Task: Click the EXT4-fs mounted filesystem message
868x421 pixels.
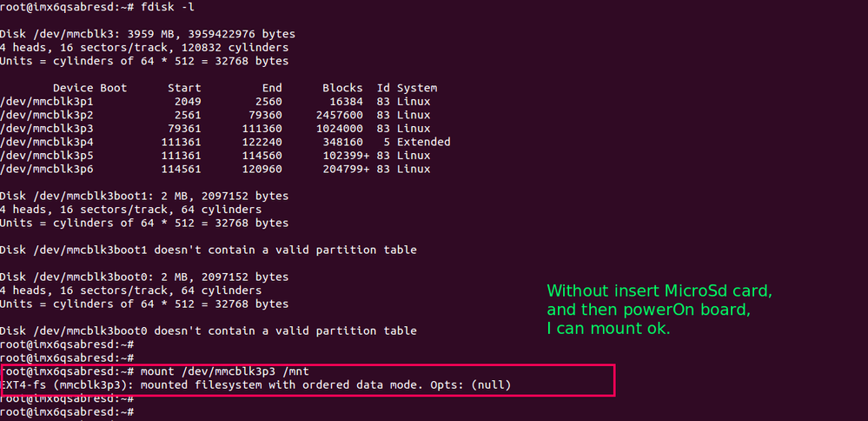Action: coord(255,384)
